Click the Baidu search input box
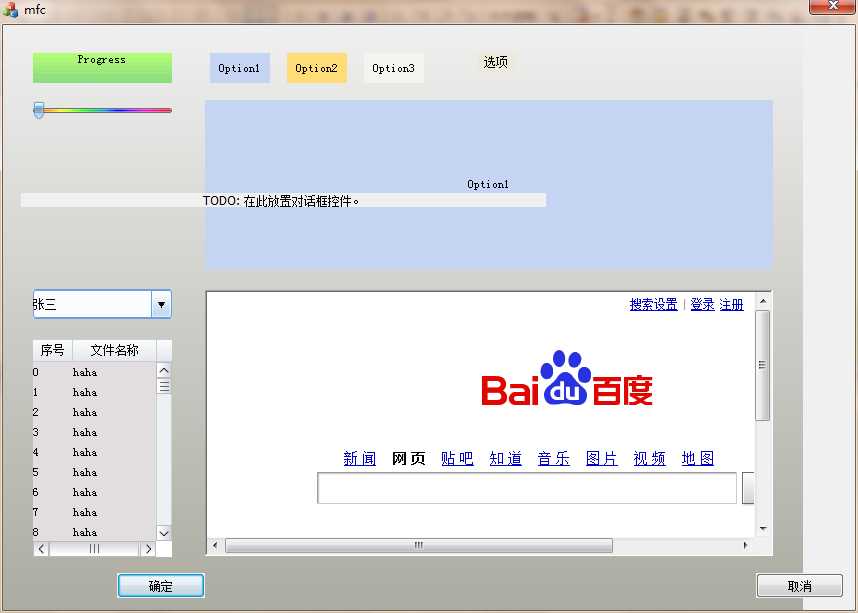Screen dimensions: 858x613 coord(527,488)
